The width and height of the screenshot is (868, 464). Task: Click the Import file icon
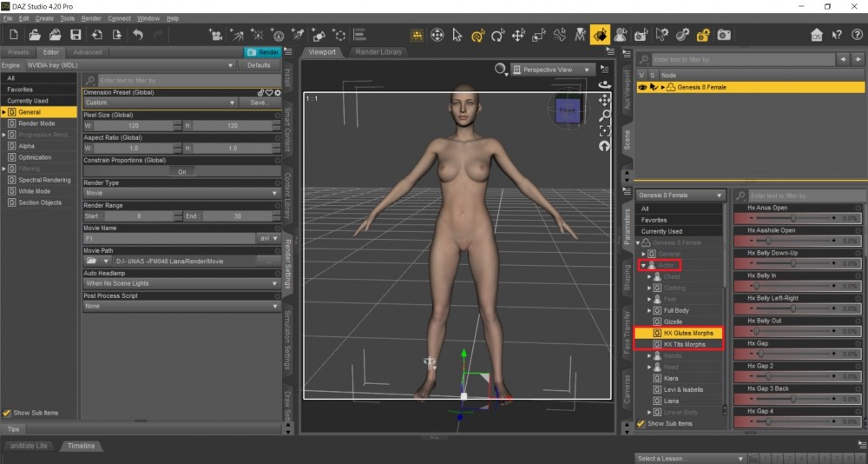[x=97, y=35]
